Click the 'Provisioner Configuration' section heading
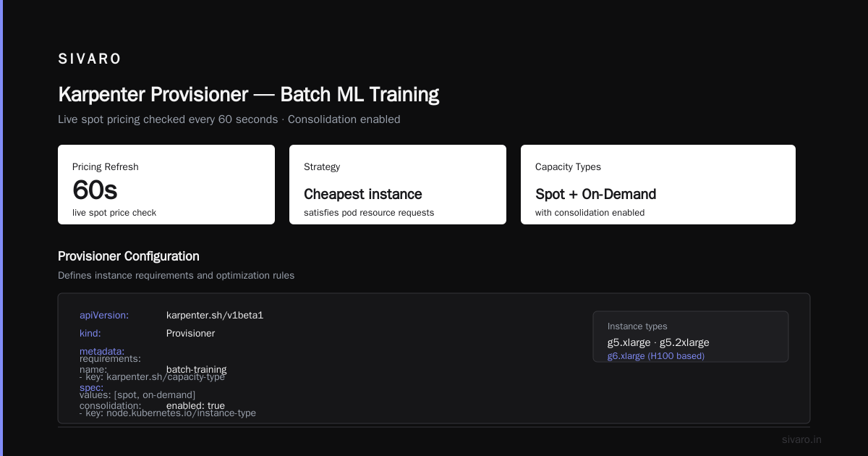Screen dimensions: 868x456 129,256
